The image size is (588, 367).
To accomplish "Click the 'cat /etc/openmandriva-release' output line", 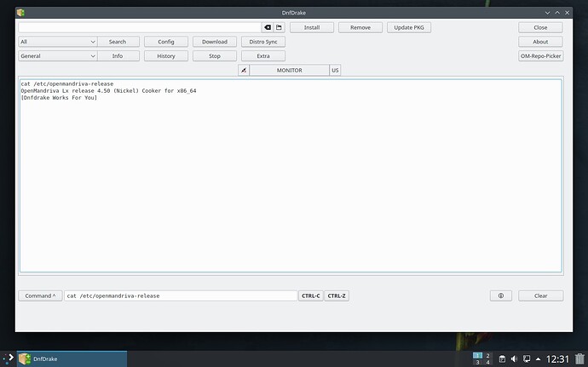I will (x=67, y=84).
